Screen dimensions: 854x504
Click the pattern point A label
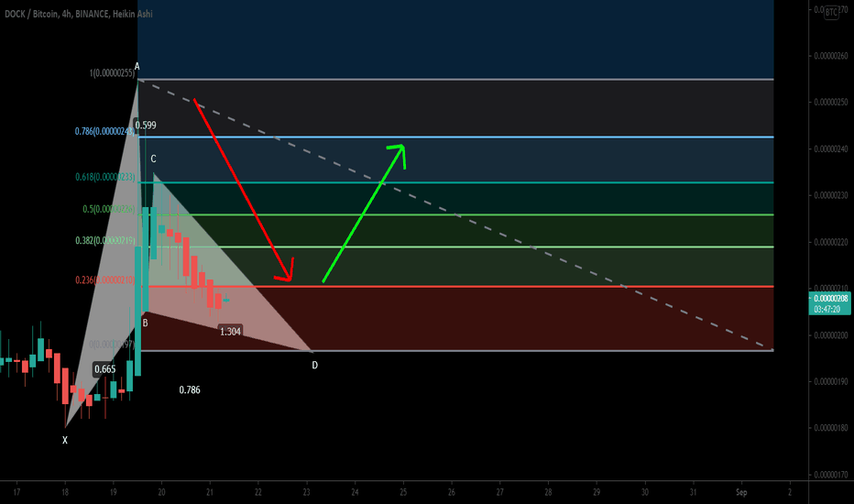tap(137, 67)
